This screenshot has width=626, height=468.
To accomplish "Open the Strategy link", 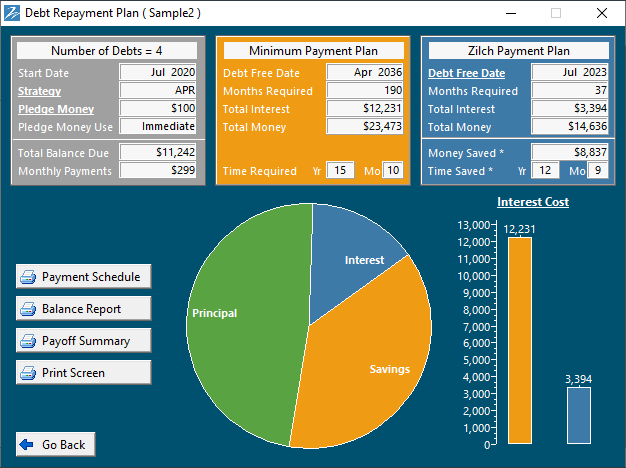I will (x=39, y=91).
